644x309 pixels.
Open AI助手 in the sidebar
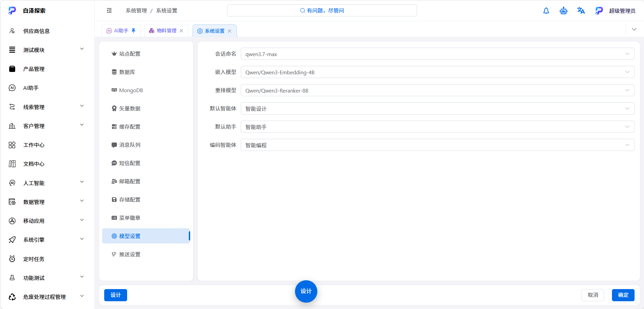point(47,88)
